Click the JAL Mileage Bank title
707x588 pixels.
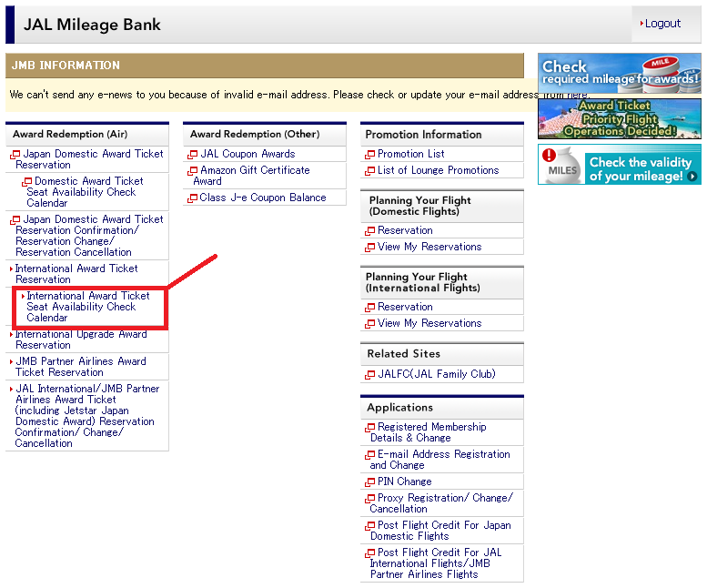pyautogui.click(x=92, y=25)
